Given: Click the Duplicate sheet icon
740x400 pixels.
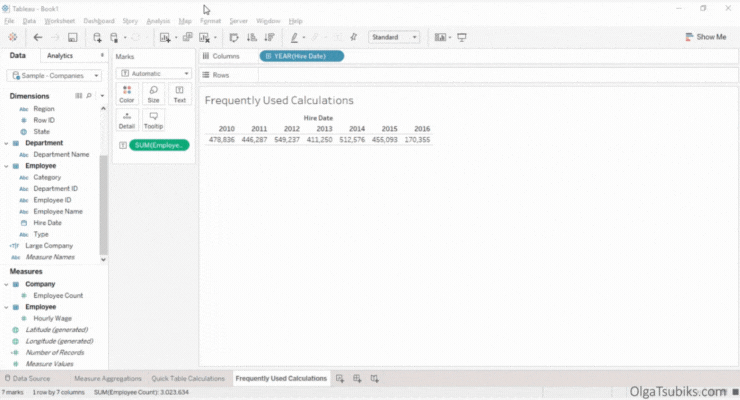Looking at the screenshot, I should click(187, 37).
